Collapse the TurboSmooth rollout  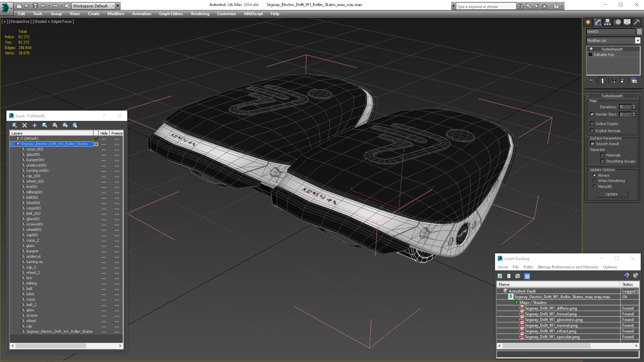[588, 96]
